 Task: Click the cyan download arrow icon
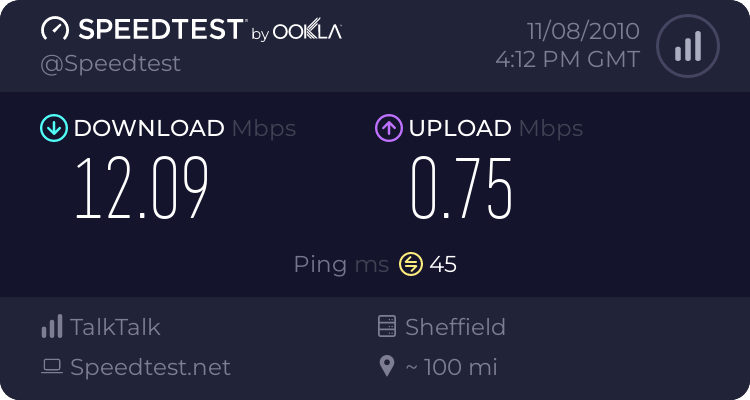53,128
